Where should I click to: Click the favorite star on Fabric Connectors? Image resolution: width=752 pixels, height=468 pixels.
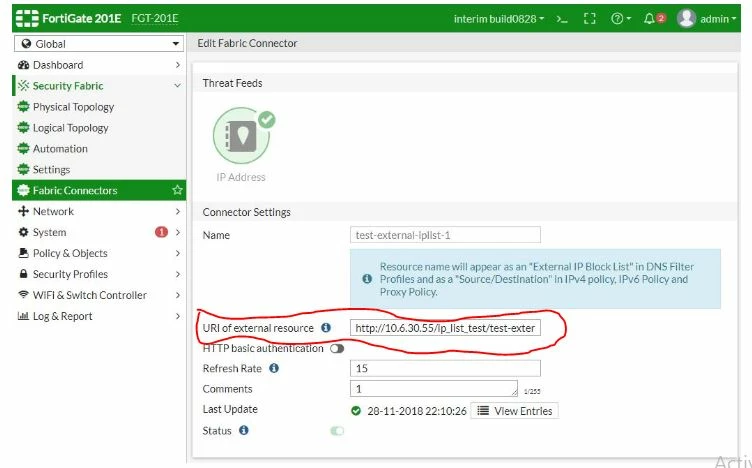(177, 190)
